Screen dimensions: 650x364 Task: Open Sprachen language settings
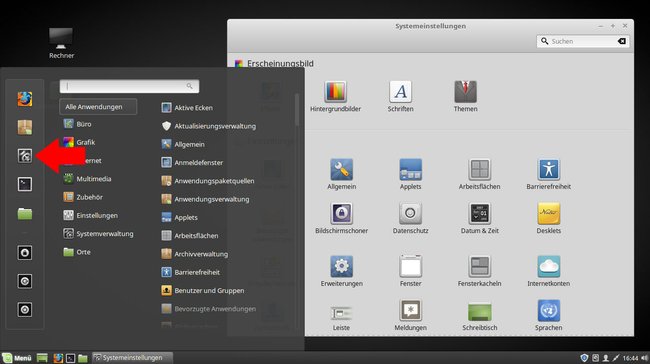tap(548, 315)
